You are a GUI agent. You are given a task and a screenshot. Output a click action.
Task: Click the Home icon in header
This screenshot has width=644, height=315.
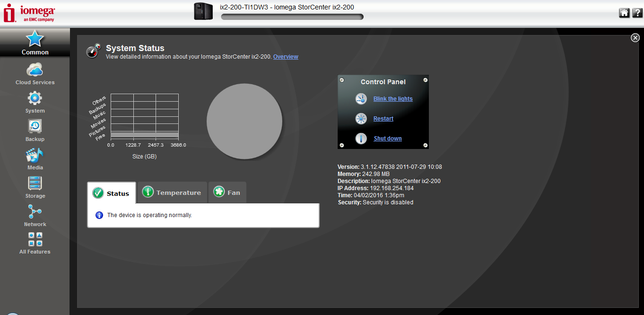(x=624, y=13)
